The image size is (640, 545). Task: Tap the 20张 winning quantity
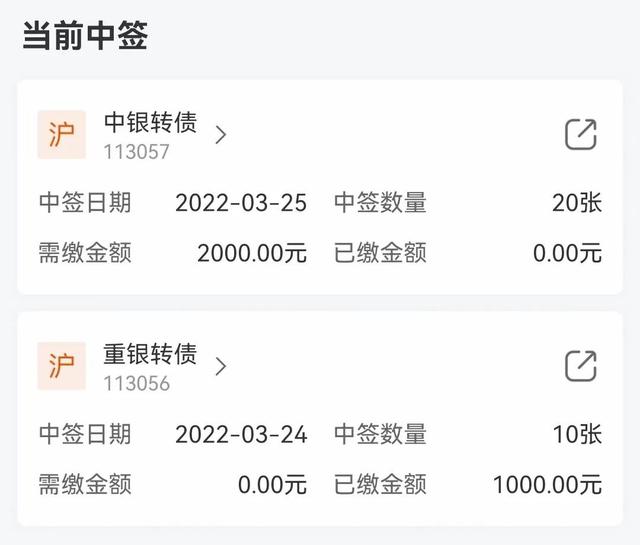577,203
